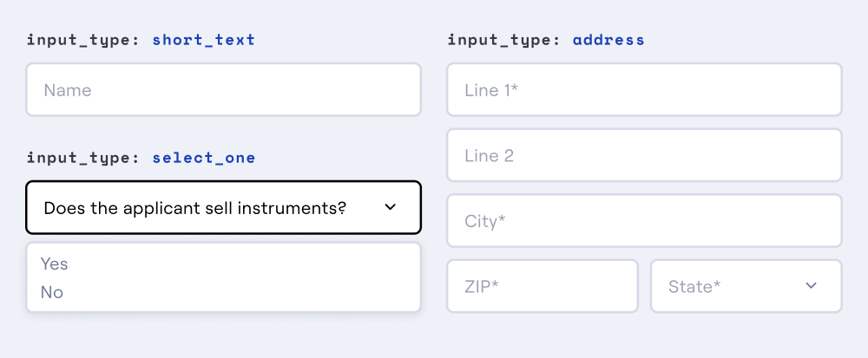Click the 'Does the applicant sell instruments?' text
Viewport: 868px width, 358px height.
194,207
